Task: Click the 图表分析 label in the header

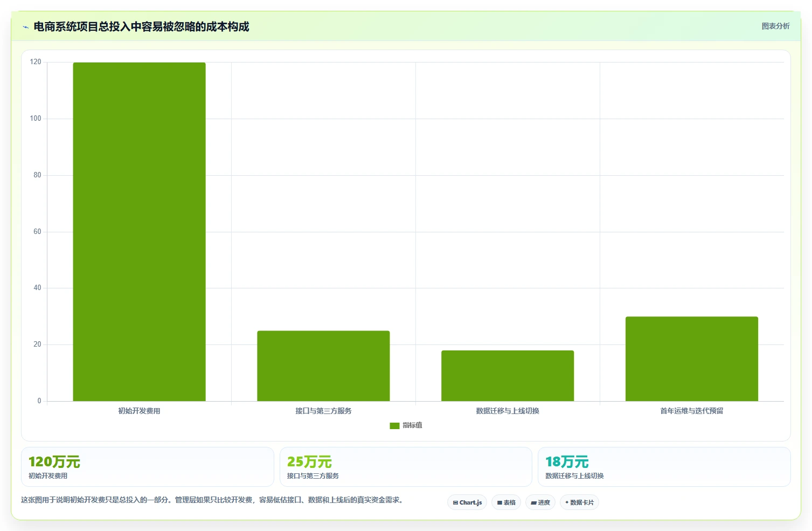Action: click(775, 26)
